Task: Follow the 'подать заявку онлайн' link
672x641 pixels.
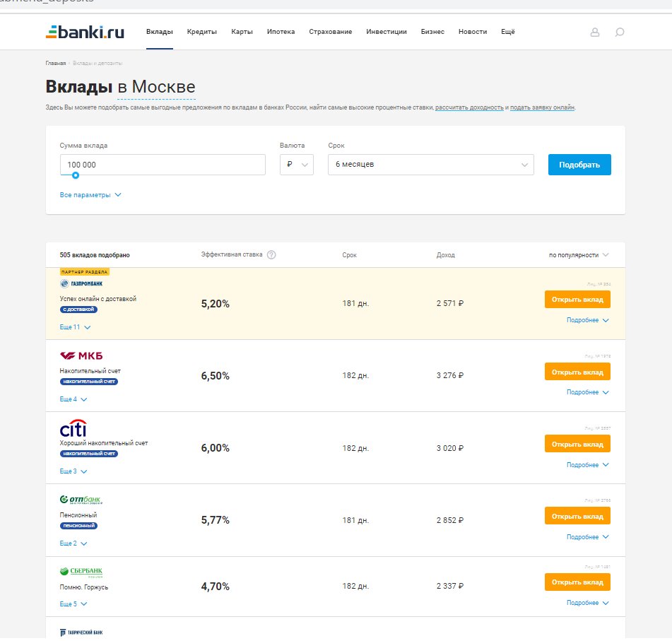Action: (542, 107)
